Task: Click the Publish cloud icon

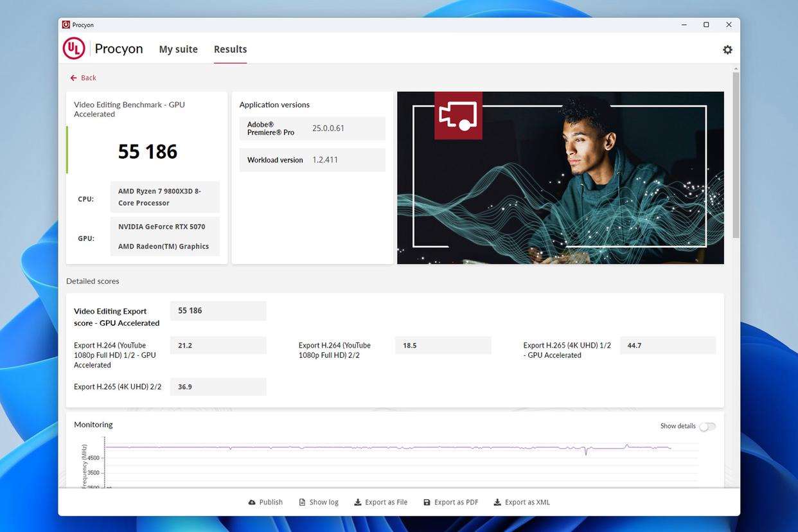Action: [252, 502]
